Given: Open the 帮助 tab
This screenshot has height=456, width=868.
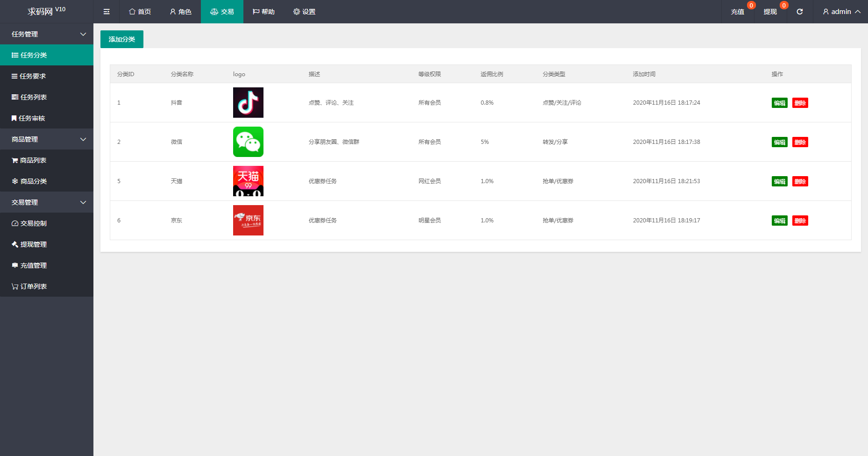Looking at the screenshot, I should click(x=263, y=12).
